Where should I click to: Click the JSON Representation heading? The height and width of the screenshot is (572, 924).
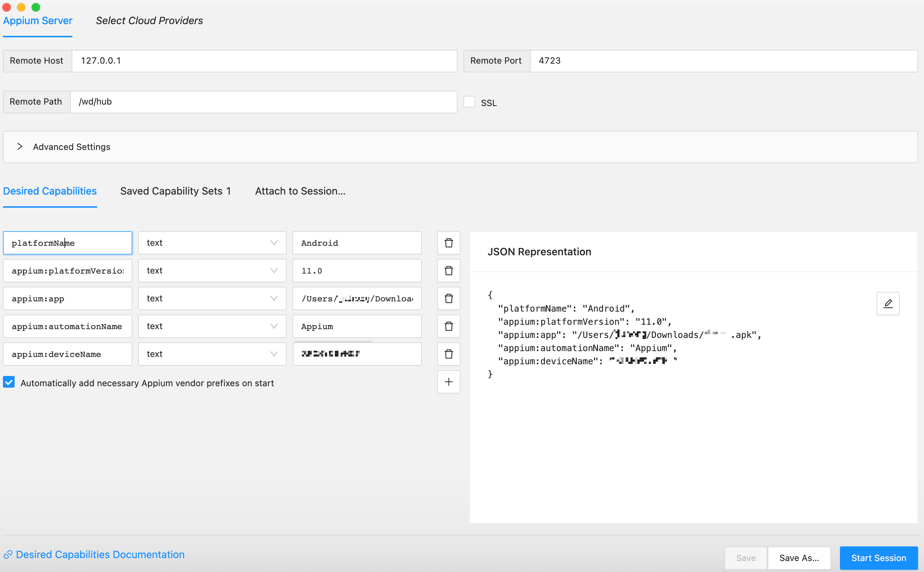point(539,252)
